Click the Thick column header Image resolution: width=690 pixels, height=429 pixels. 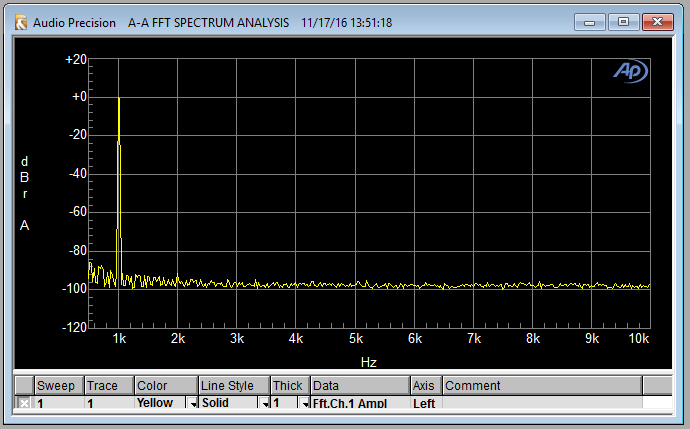click(290, 385)
